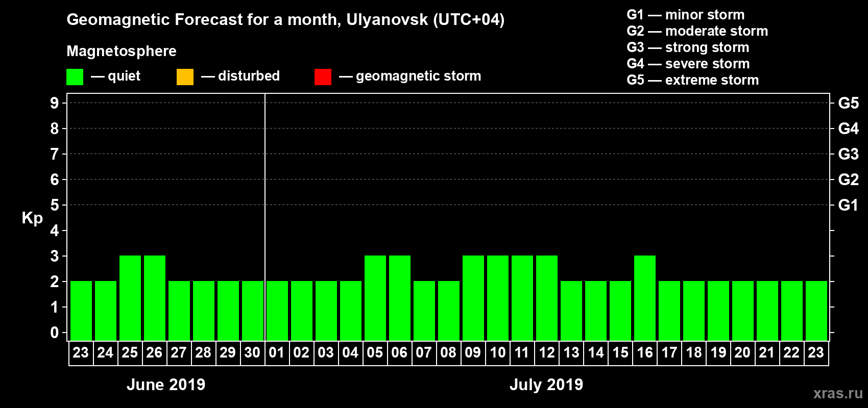This screenshot has height=408, width=868.
Task: Click the 'G5 — extreme storm' legend text
Action: pyautogui.click(x=693, y=80)
